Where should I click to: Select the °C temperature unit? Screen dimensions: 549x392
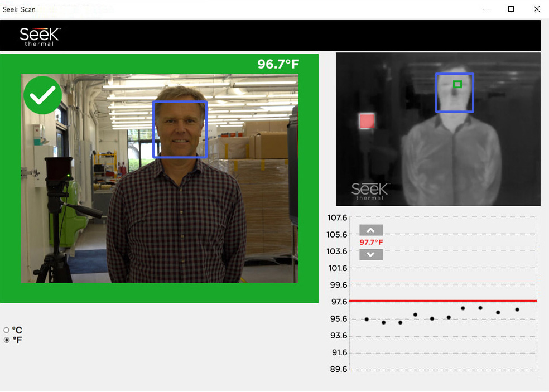point(6,330)
